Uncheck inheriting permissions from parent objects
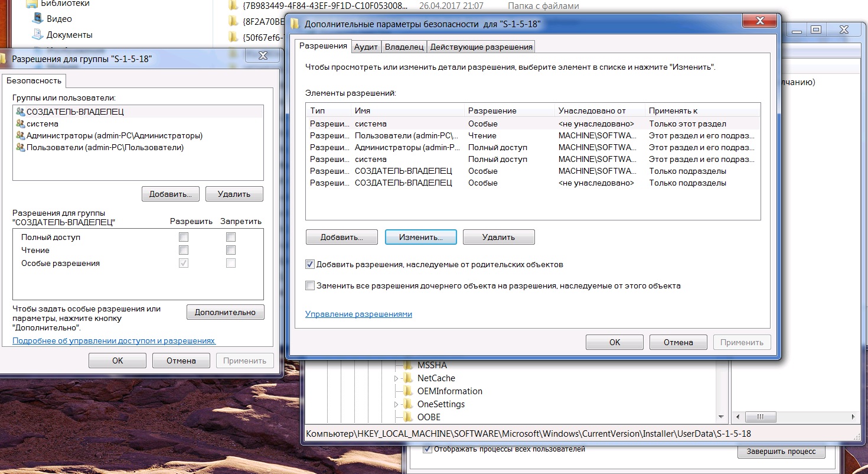 pyautogui.click(x=310, y=265)
